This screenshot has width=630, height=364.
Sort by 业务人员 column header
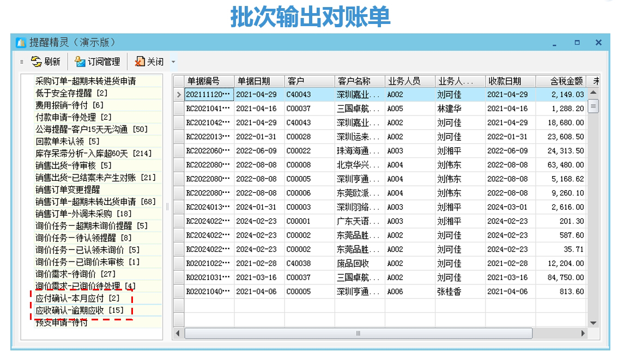[410, 81]
